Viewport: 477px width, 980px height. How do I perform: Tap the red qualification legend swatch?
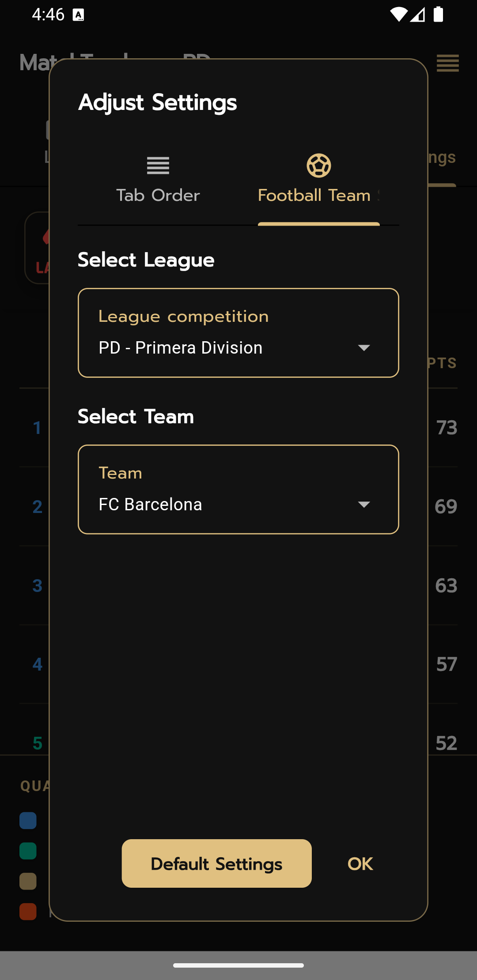point(28,912)
